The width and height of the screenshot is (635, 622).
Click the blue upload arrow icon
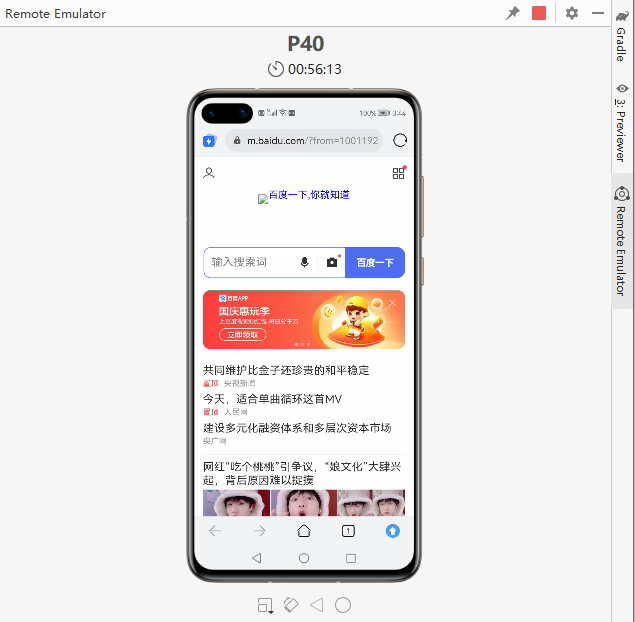click(392, 530)
